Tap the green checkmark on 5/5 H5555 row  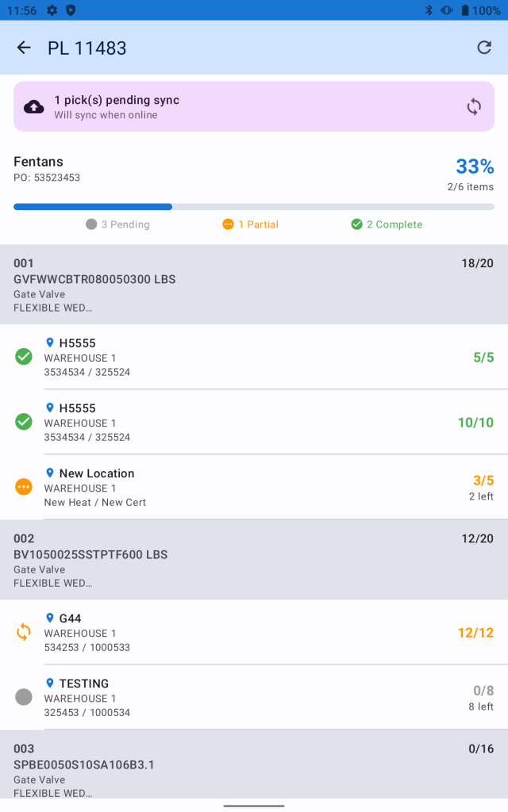click(x=24, y=357)
